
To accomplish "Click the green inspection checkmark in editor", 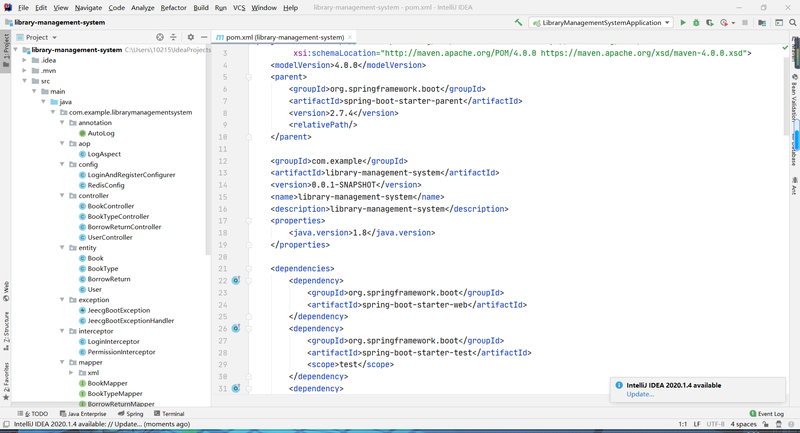I will [x=785, y=47].
